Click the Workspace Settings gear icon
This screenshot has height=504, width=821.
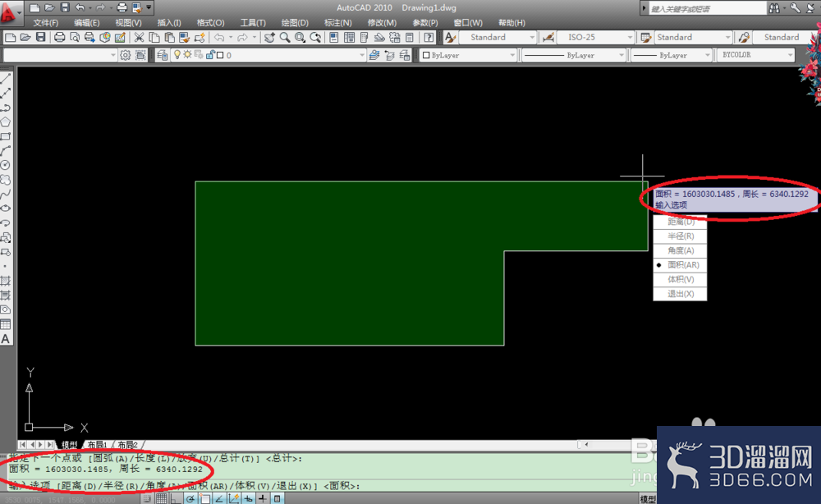coord(125,55)
